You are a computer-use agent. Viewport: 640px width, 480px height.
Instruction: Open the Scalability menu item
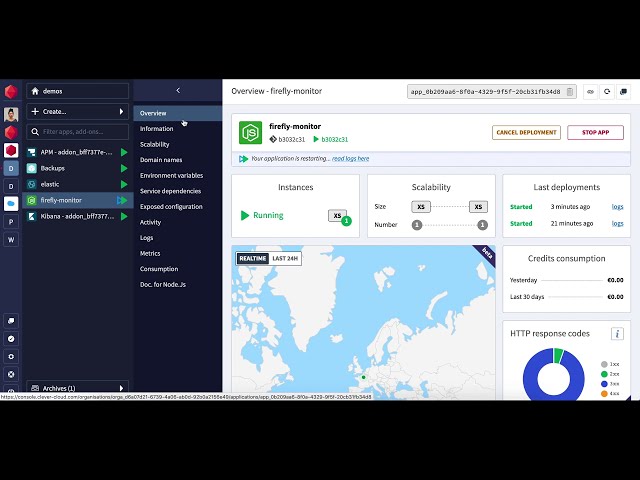[154, 144]
